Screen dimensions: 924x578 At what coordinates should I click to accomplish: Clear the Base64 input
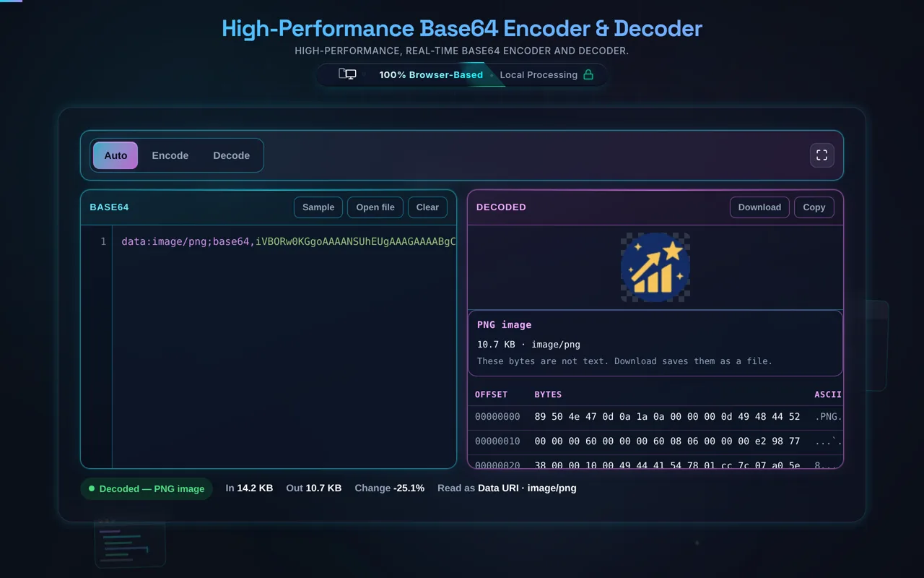point(427,207)
